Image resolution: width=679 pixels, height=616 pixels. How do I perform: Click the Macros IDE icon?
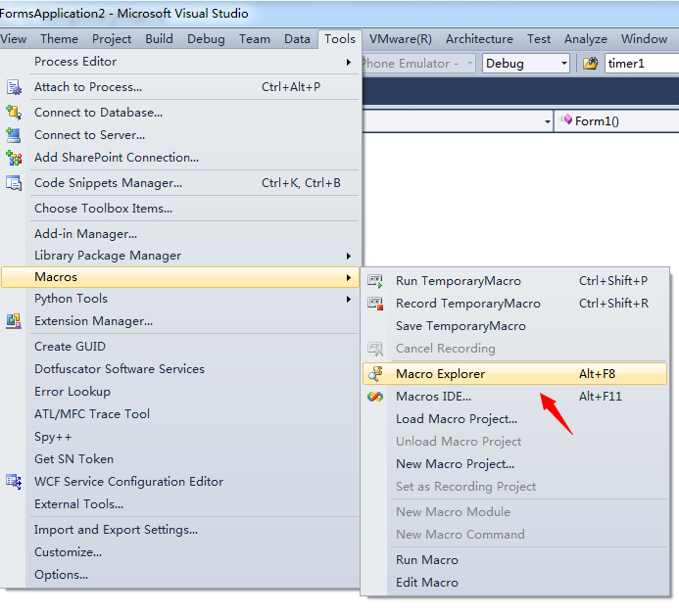point(375,397)
